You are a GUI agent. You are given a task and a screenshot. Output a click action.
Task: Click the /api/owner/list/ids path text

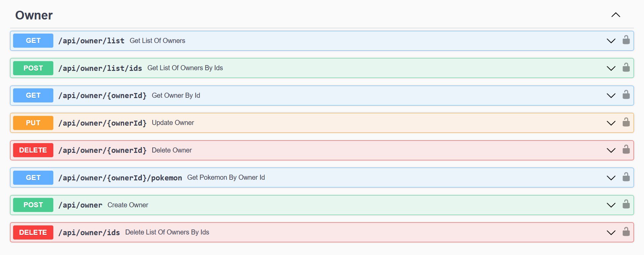coord(100,68)
